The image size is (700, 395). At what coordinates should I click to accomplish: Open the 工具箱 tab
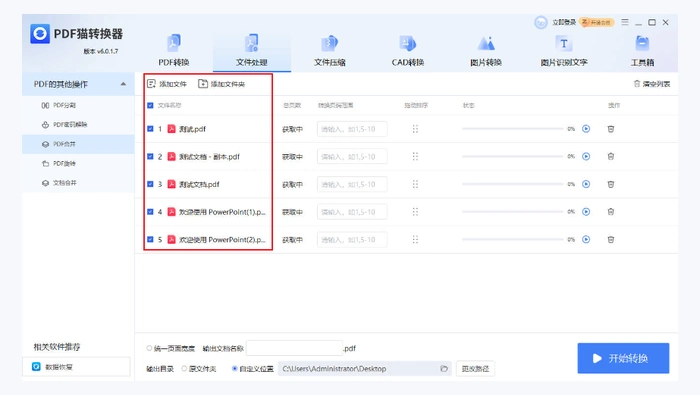642,50
